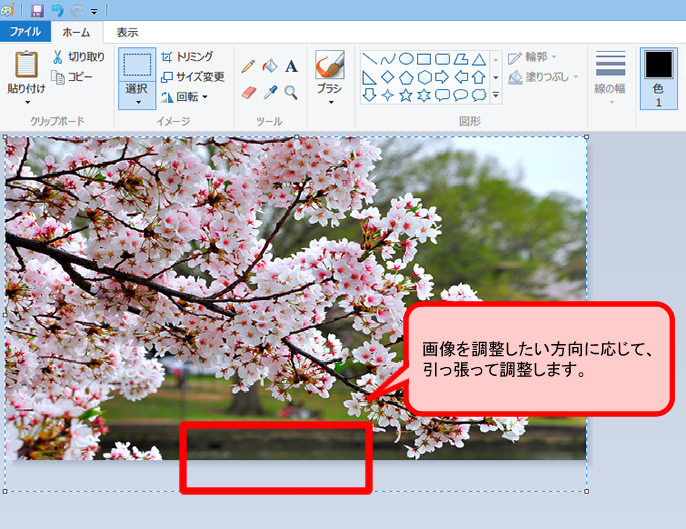
Task: Choose the Six-point star shape
Action: [424, 95]
